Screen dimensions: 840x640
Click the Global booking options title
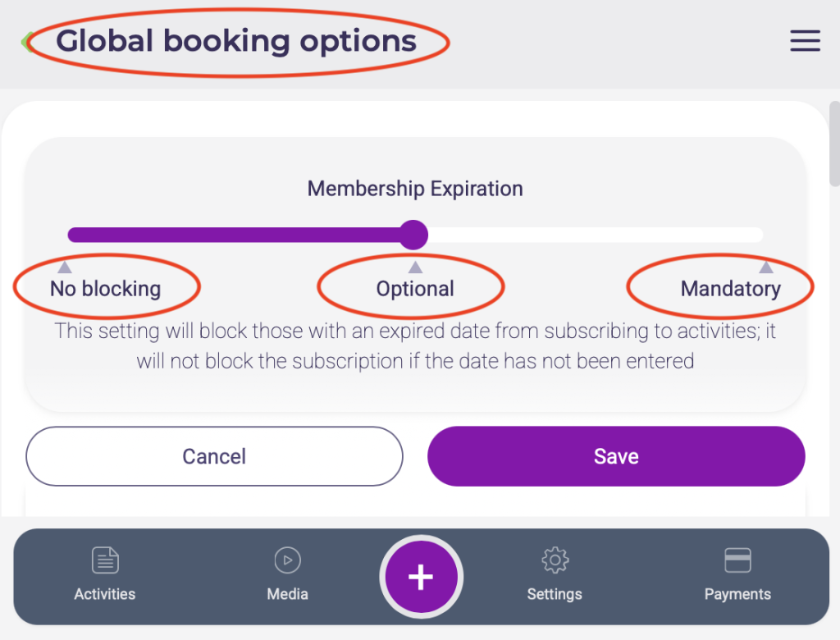tap(236, 41)
